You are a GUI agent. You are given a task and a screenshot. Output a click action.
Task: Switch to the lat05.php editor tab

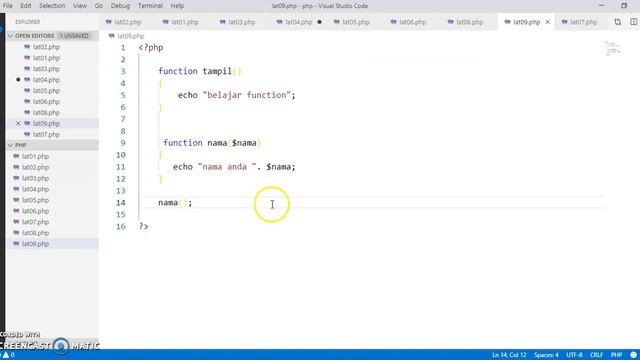click(355, 22)
